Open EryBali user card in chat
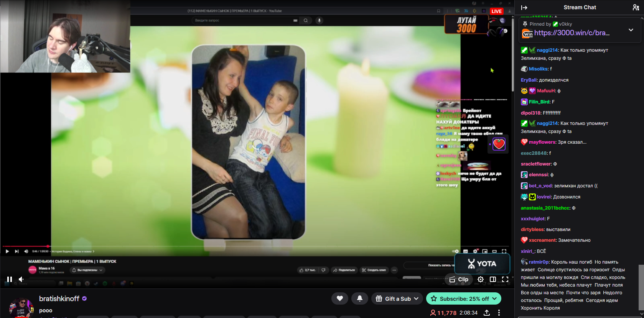644x318 pixels. [529, 80]
